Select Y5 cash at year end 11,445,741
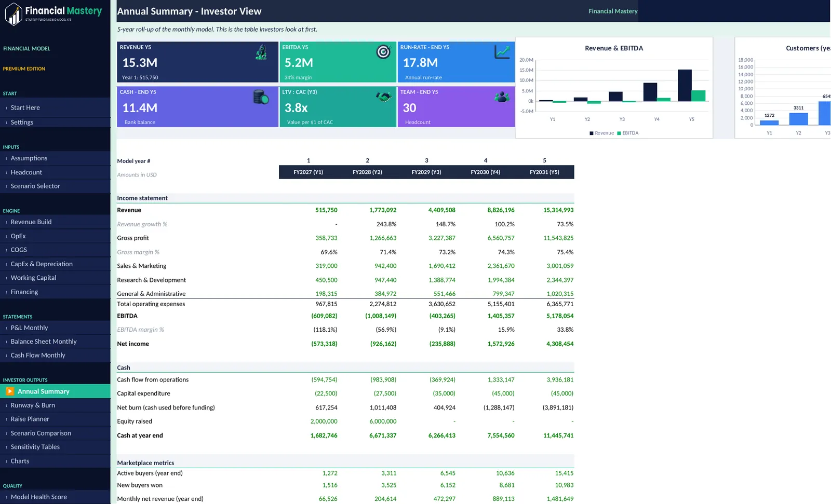 pos(558,435)
